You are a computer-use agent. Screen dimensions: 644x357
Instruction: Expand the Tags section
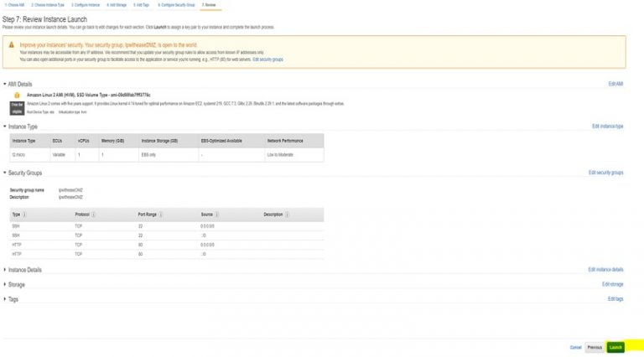point(5,299)
